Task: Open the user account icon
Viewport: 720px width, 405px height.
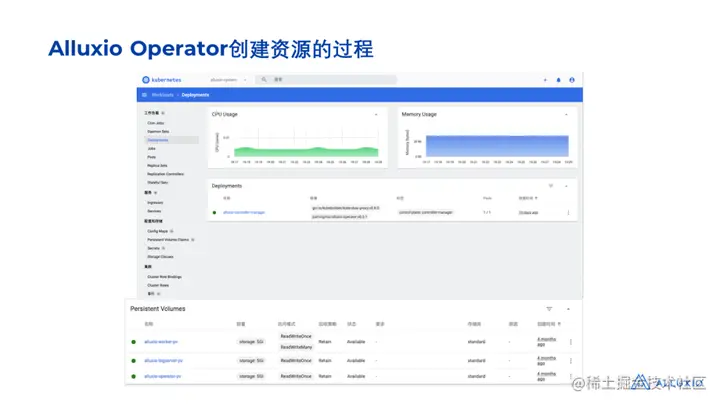Action: coord(572,80)
